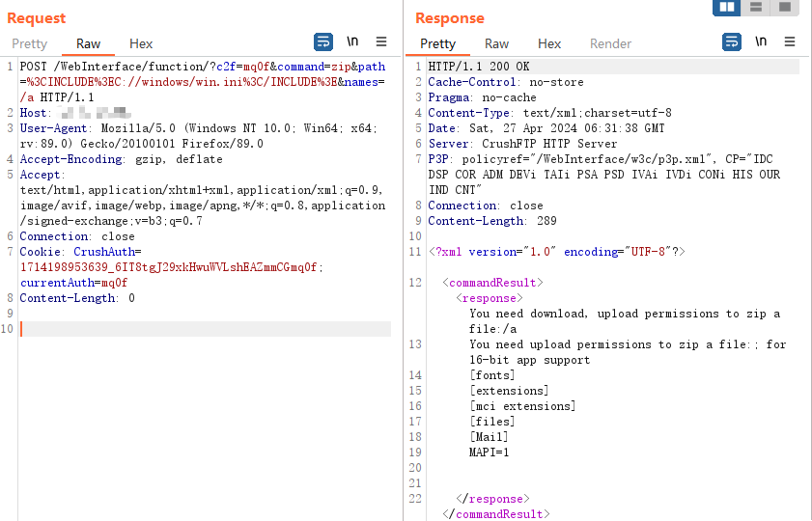Click the closing /commandResult tag

pos(495,514)
